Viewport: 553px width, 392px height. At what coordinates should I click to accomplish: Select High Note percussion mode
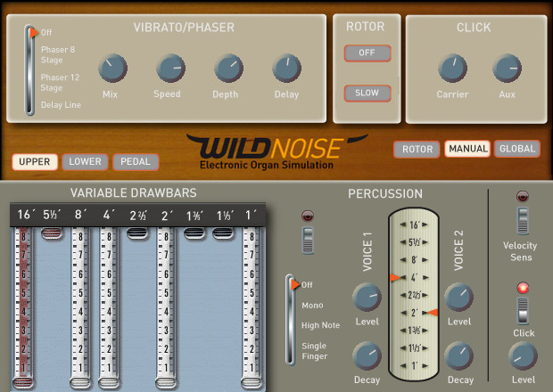(320, 325)
